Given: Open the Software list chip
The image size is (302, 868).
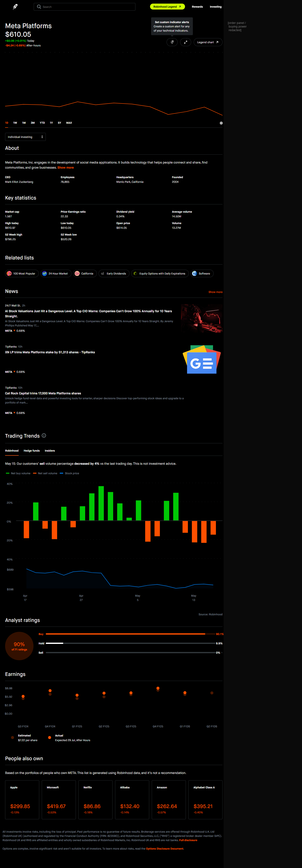Looking at the screenshot, I should (x=202, y=274).
